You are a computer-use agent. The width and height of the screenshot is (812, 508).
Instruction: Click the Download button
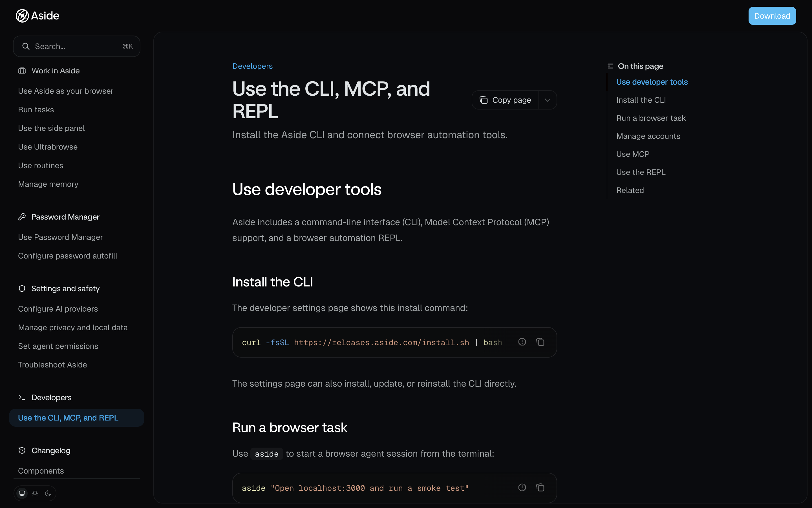pos(772,16)
